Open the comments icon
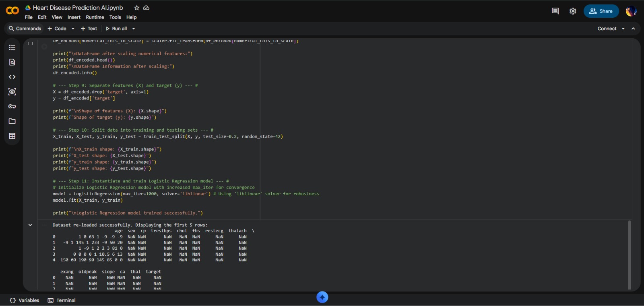The width and height of the screenshot is (644, 306). [555, 11]
